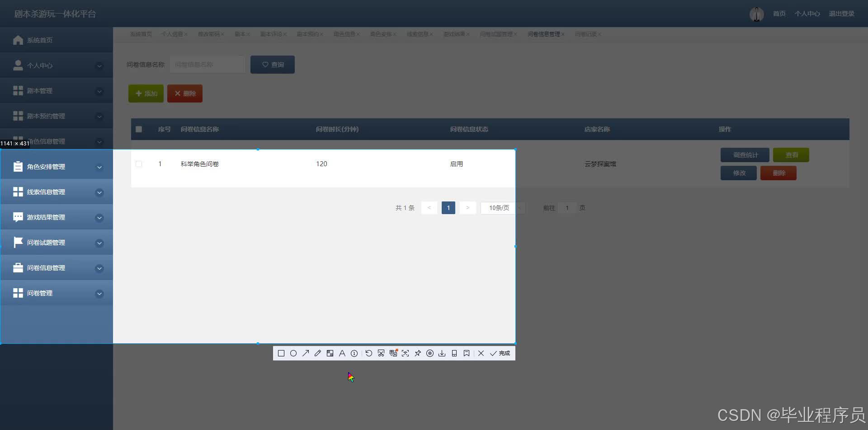Toggle the select-all checkbox in table header
This screenshot has height=430, width=868.
[x=139, y=129]
